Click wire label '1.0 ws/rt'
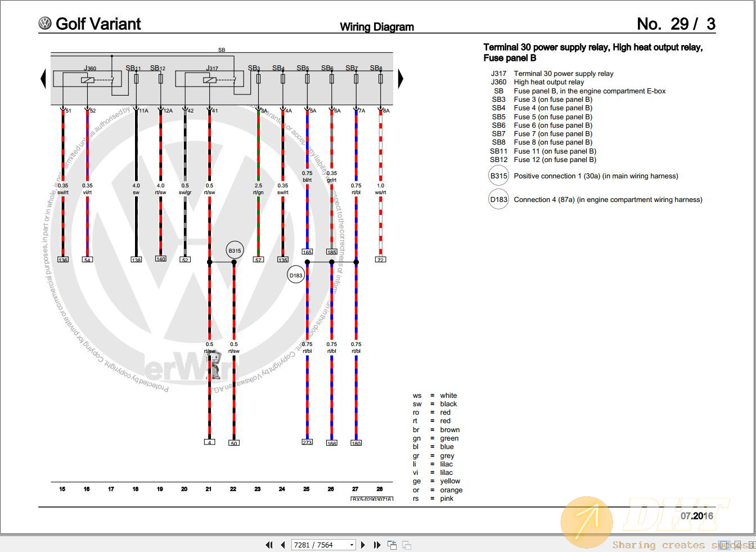 tap(381, 189)
